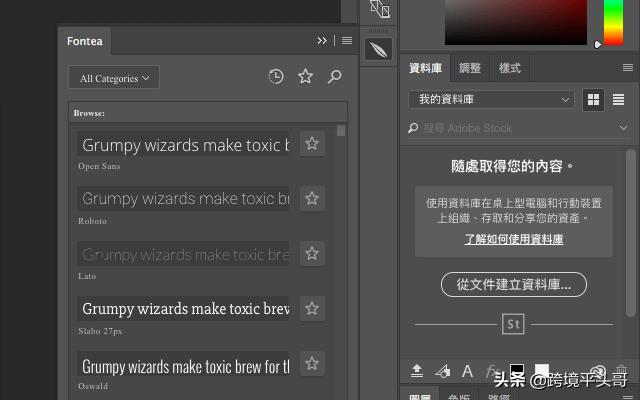Open the All Categories dropdown

click(x=114, y=78)
